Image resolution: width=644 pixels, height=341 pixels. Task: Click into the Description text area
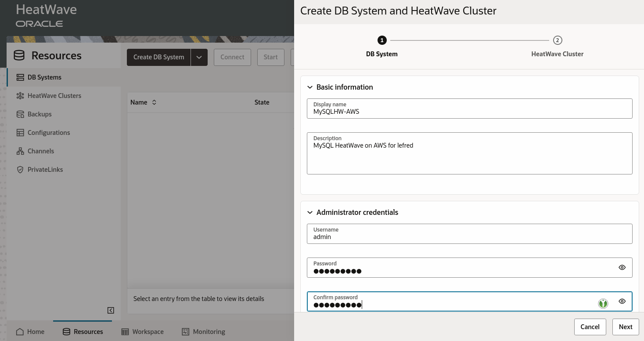(469, 157)
